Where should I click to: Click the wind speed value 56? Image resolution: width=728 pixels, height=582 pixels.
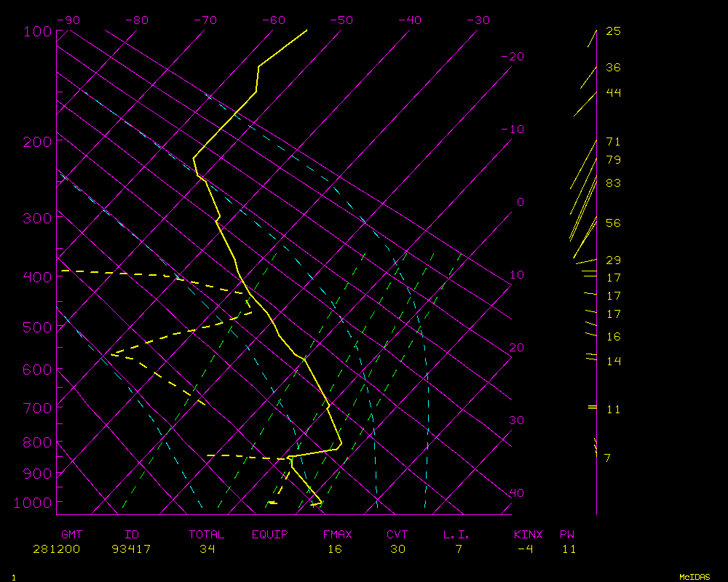pyautogui.click(x=613, y=223)
